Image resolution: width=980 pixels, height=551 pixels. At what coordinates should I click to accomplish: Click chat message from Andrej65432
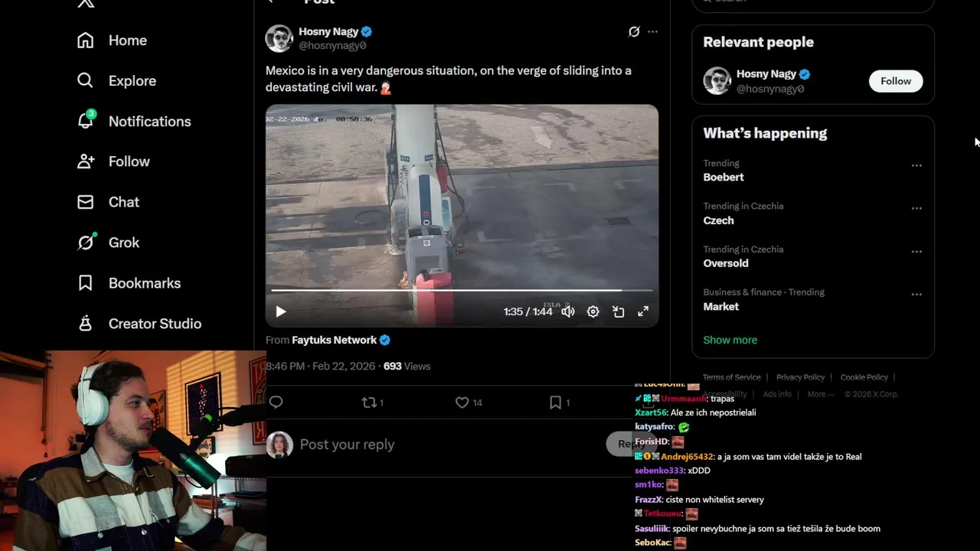(748, 457)
